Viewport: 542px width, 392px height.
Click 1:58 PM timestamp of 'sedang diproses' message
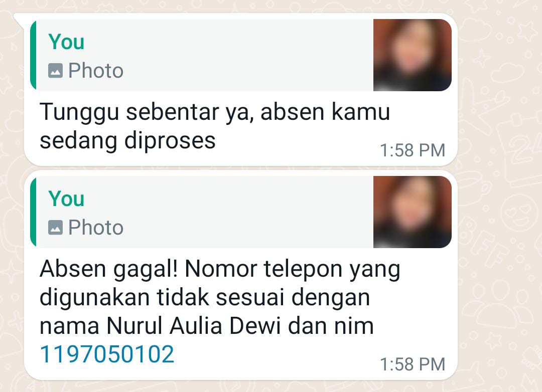(413, 150)
